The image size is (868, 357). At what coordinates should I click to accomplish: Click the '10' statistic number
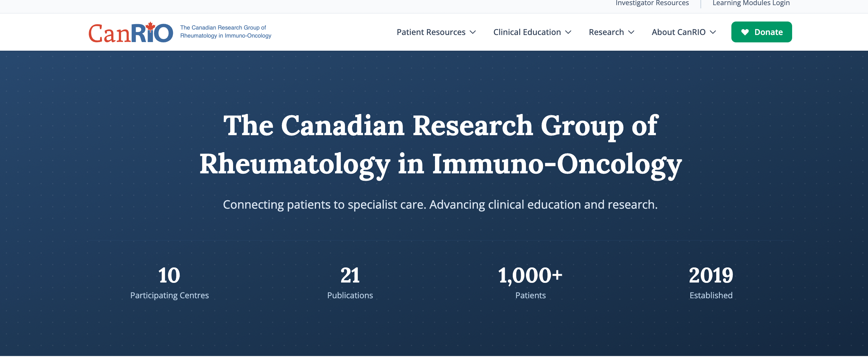(x=169, y=275)
